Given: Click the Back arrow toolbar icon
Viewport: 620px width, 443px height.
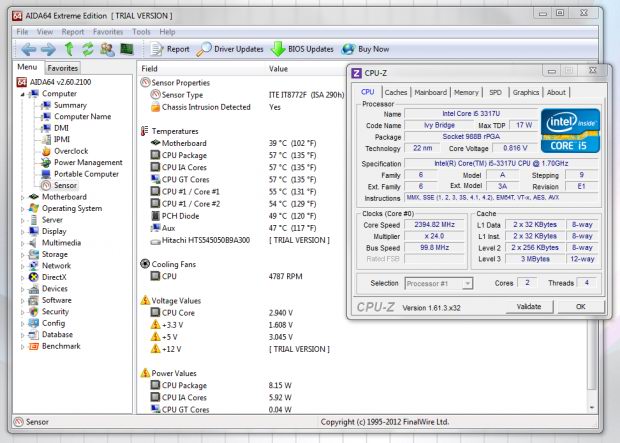Looking at the screenshot, I should point(29,49).
